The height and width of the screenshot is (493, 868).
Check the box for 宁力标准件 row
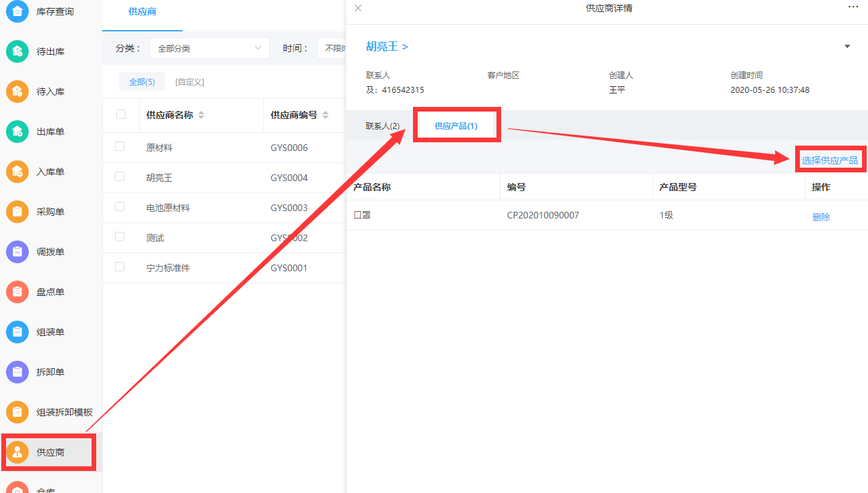tap(120, 267)
